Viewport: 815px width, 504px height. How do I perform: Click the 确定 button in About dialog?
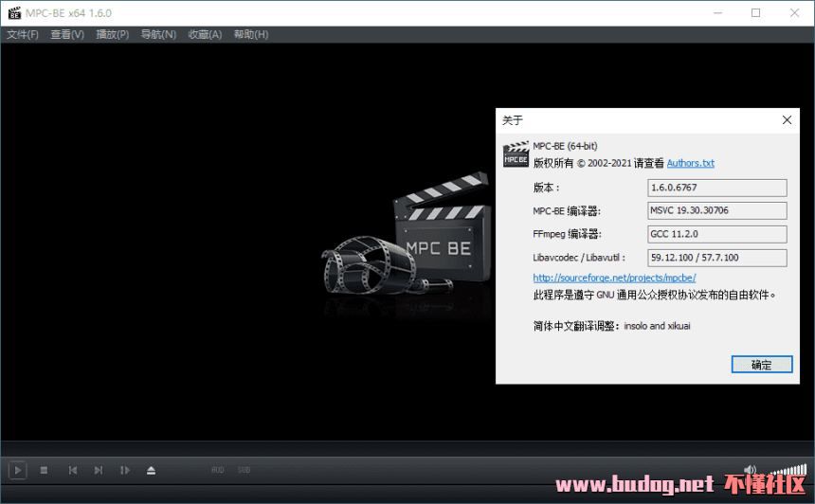click(761, 365)
